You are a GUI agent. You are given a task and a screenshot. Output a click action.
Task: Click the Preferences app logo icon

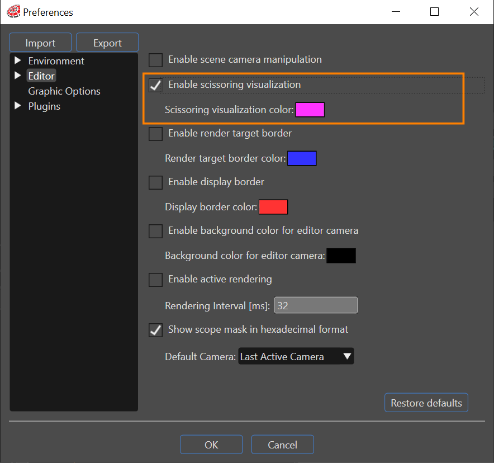tap(14, 12)
